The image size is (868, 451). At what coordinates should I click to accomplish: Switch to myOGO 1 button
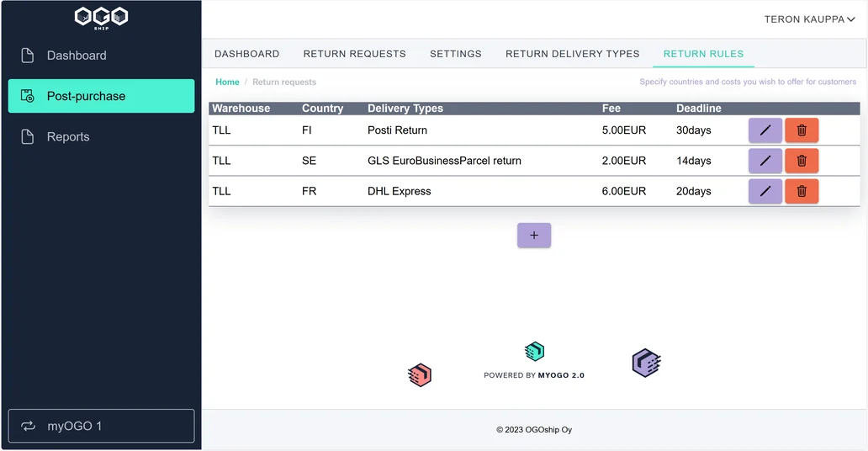[101, 426]
